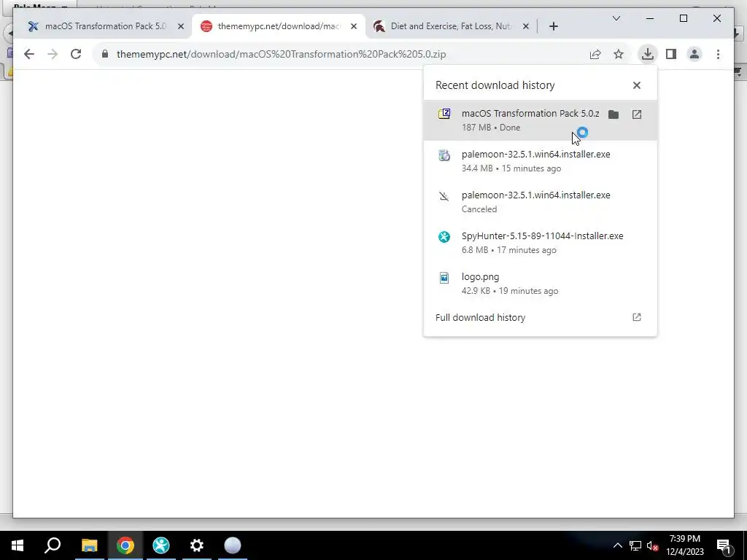Image resolution: width=747 pixels, height=560 pixels.
Task: Click the logo.png file icon
Action: pos(444,278)
